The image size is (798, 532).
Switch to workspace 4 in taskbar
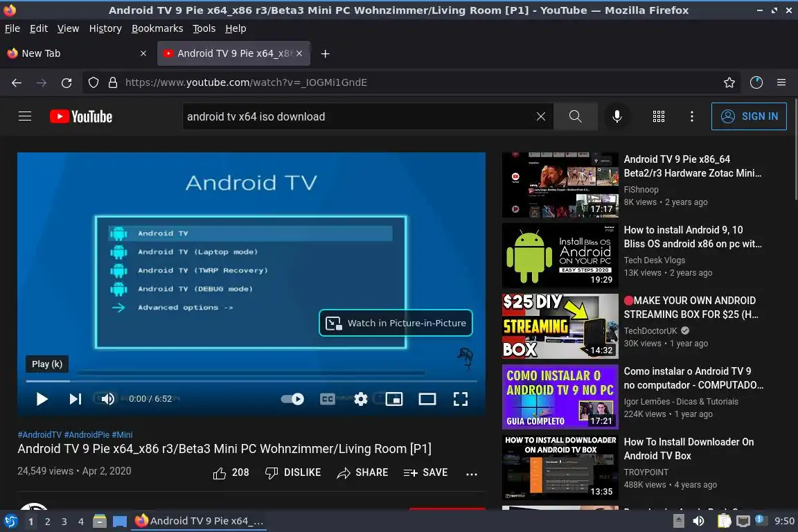81,522
